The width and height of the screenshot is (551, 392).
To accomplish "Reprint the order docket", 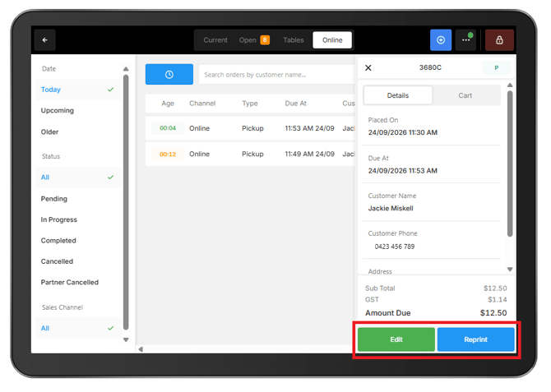I will pyautogui.click(x=476, y=339).
